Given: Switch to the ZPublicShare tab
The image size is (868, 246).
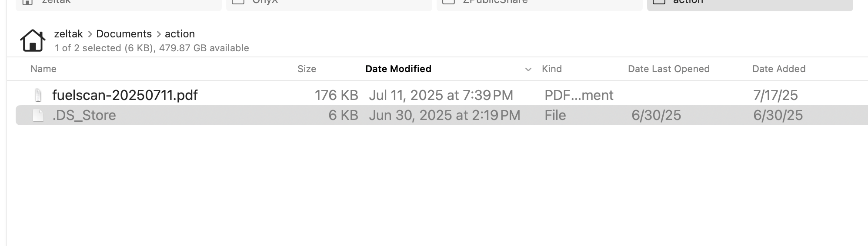Looking at the screenshot, I should (x=539, y=3).
